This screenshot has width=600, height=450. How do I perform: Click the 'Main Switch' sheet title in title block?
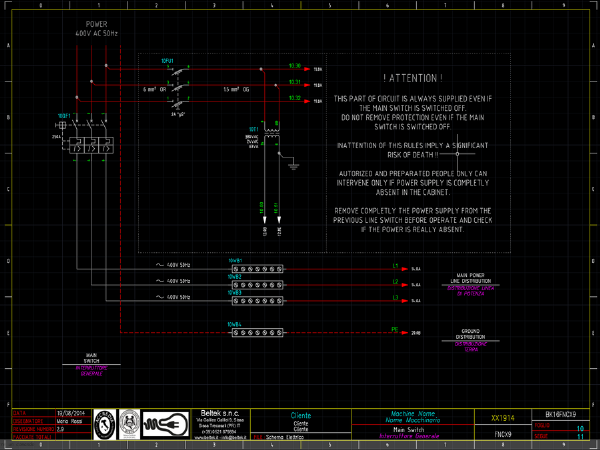tap(408, 430)
